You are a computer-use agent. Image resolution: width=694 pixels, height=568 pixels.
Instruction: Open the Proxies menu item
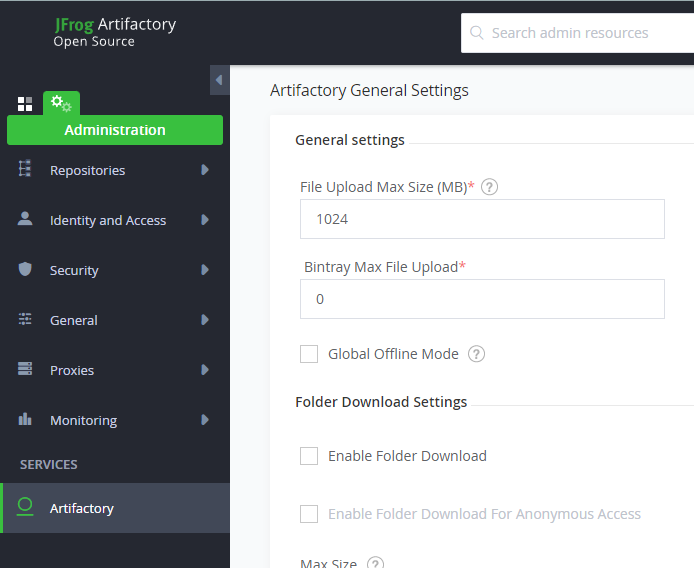click(x=115, y=370)
